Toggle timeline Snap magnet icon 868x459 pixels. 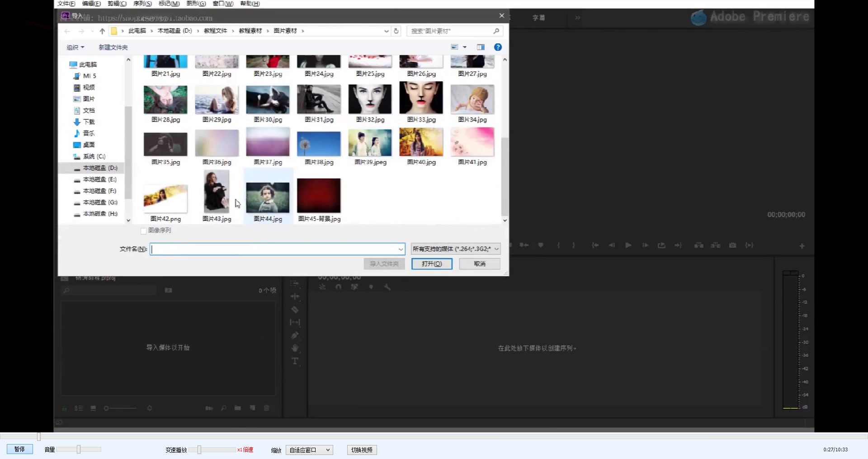pos(339,287)
